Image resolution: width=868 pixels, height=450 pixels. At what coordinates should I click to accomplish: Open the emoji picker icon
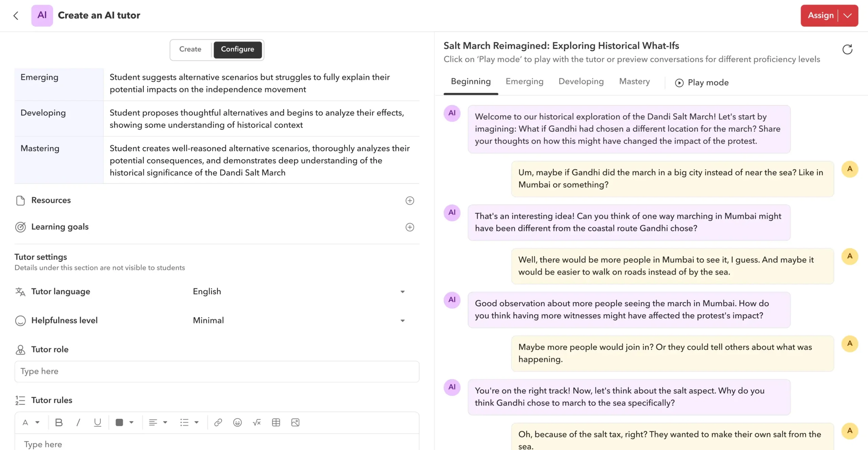(237, 423)
